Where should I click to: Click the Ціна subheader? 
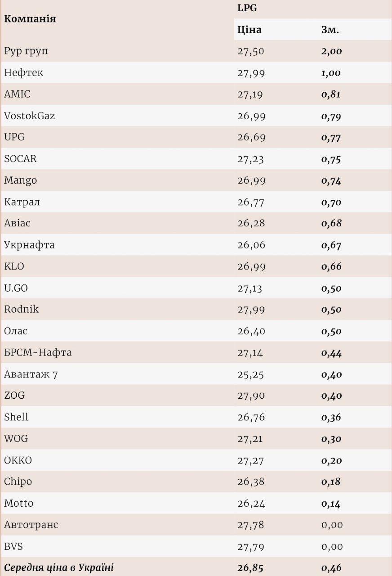249,30
